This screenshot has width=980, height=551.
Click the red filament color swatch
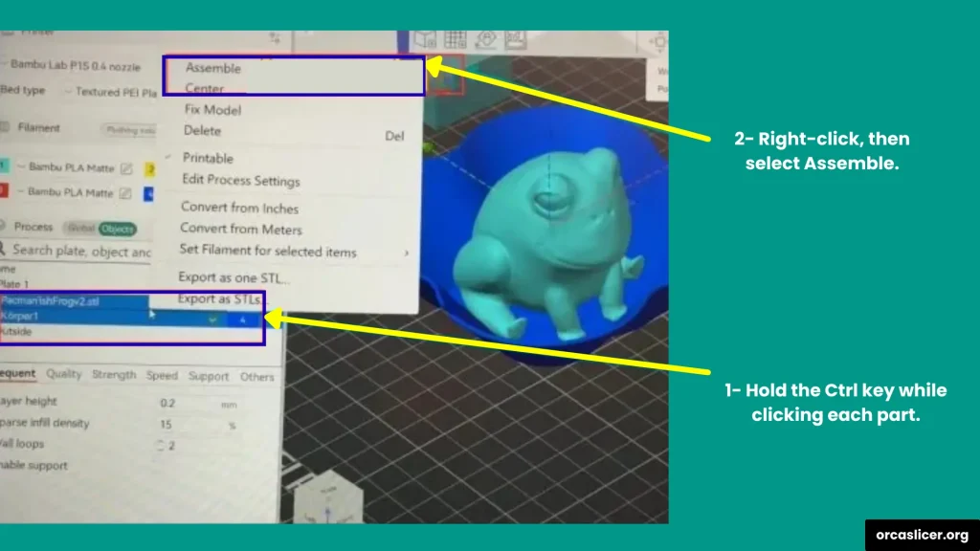coord(4,190)
